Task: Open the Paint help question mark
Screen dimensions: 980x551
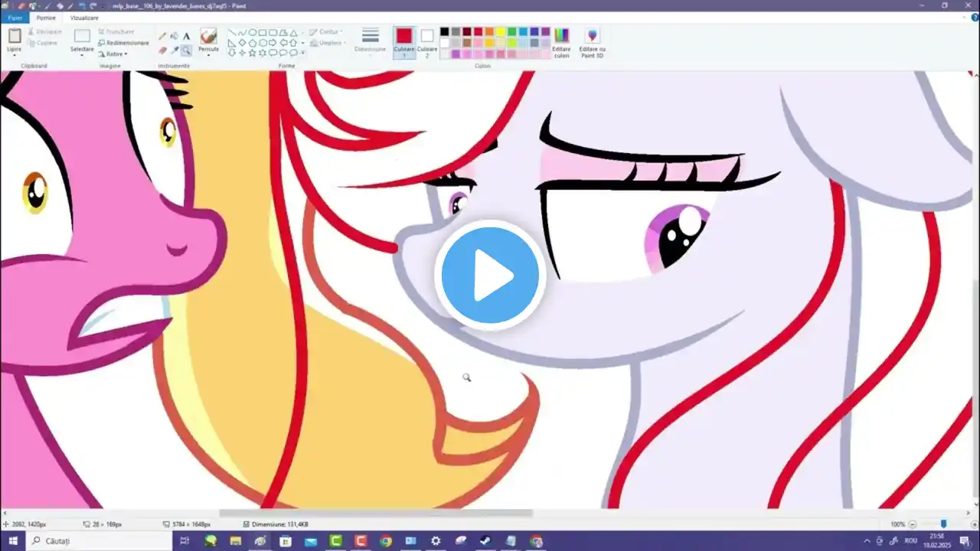Action: click(x=974, y=18)
